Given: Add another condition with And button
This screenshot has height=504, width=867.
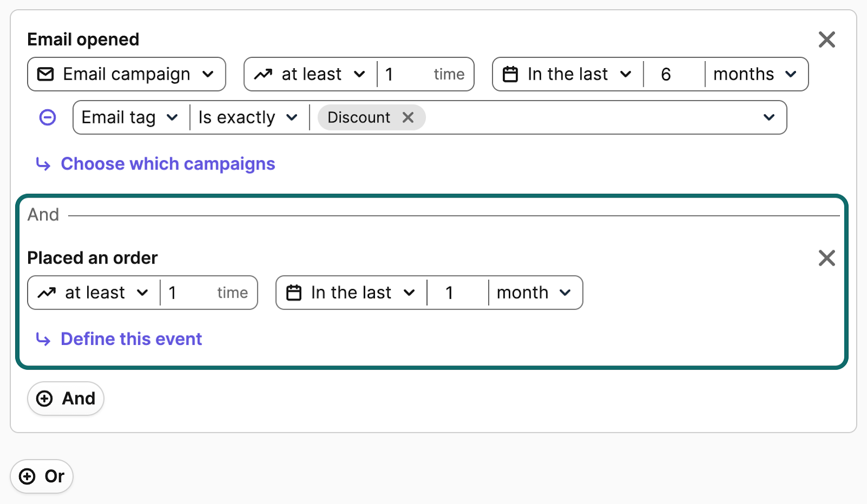Looking at the screenshot, I should 66,399.
